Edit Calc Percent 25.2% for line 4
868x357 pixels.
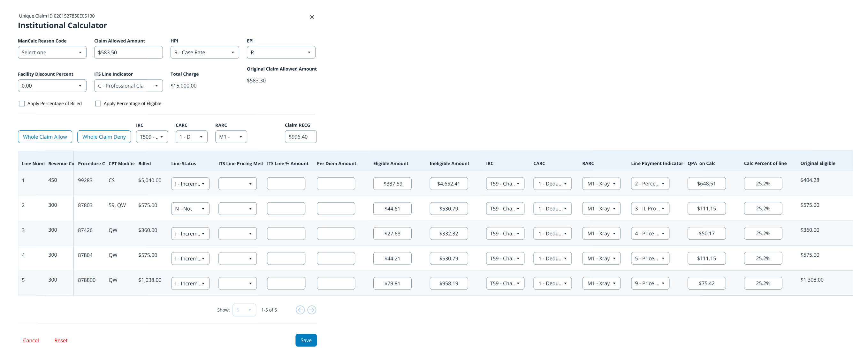point(763,259)
